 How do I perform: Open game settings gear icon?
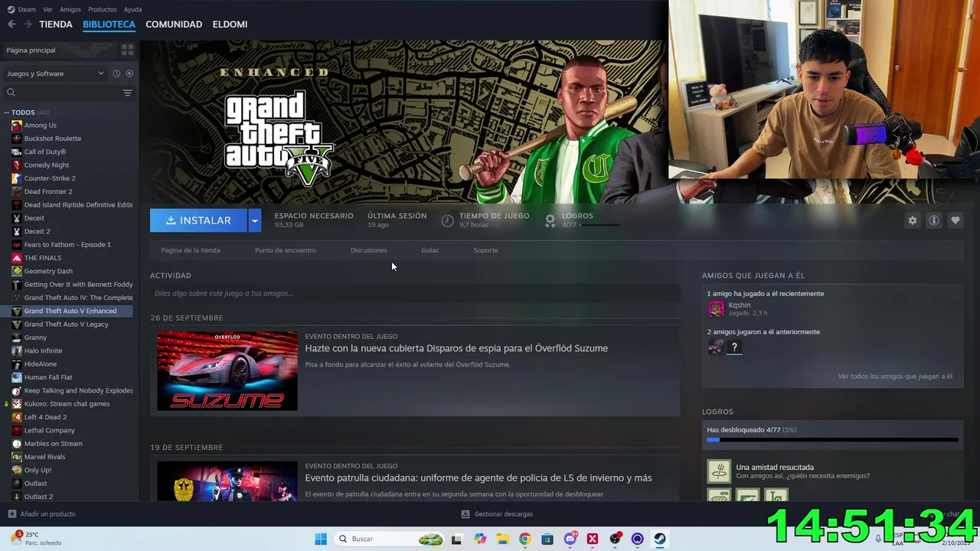[912, 220]
